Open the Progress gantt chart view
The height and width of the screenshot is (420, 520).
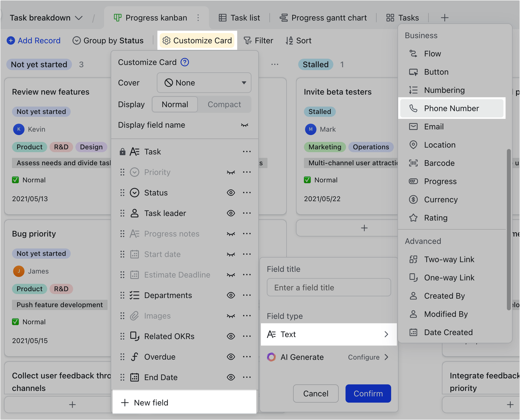323,18
